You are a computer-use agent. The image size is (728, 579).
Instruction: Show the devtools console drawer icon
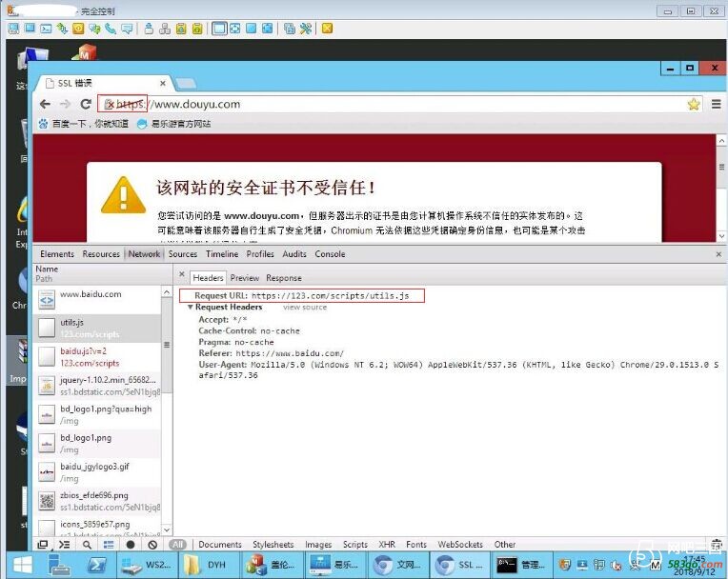(65, 545)
